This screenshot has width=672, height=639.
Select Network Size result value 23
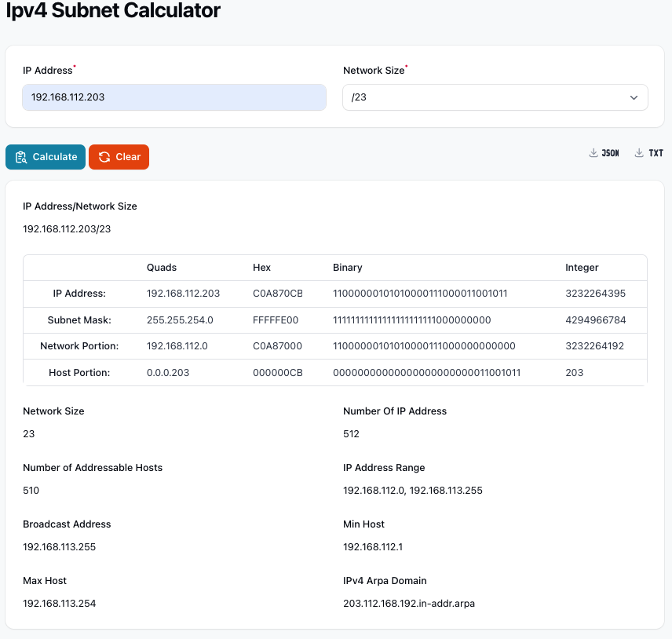click(x=29, y=434)
